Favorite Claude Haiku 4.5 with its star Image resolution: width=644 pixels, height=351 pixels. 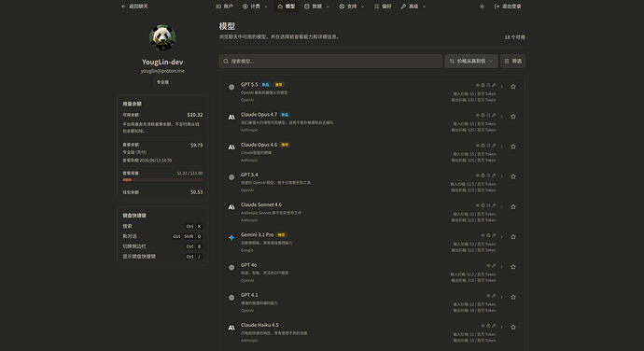[513, 327]
